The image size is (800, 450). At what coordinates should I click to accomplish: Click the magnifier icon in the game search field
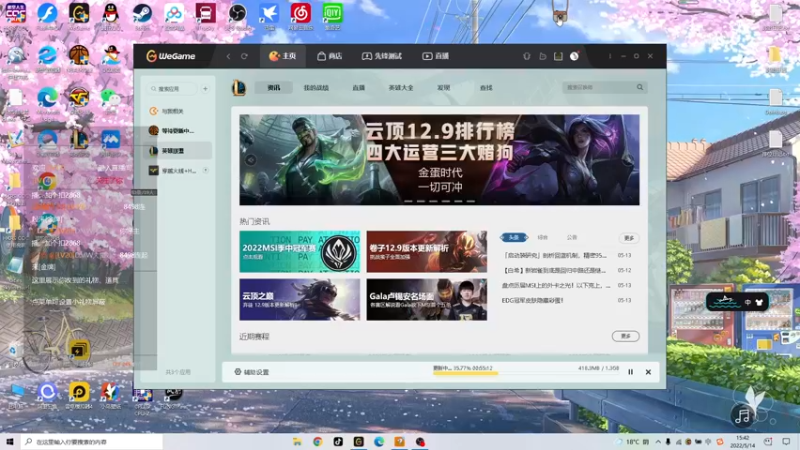pos(640,87)
